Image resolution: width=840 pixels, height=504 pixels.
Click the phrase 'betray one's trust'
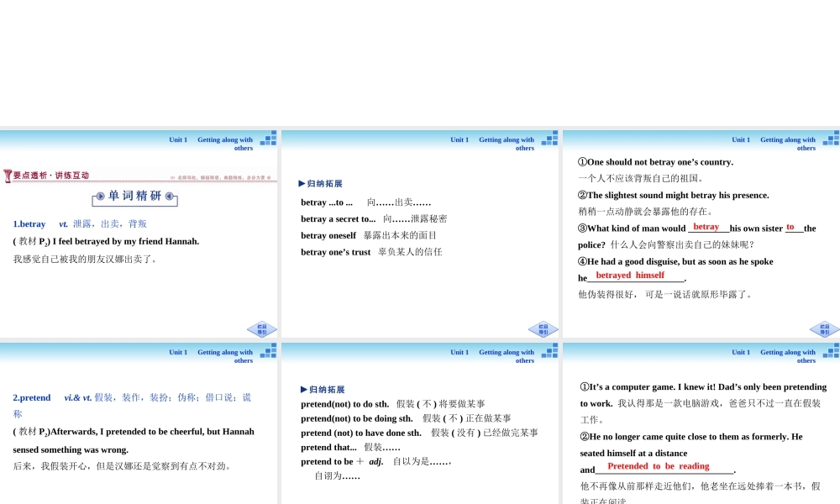pos(335,252)
